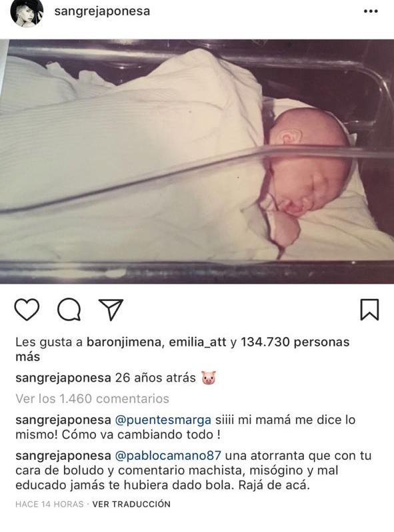Click Ver traducción below the comments
This screenshot has height=532, width=394.
(x=131, y=504)
